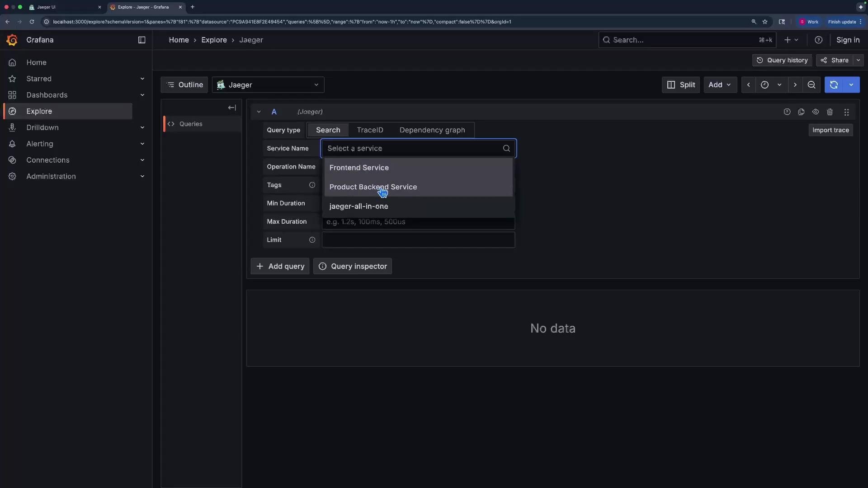This screenshot has width=868, height=488.
Task: Expand the Alerting section chevron
Action: click(142, 144)
